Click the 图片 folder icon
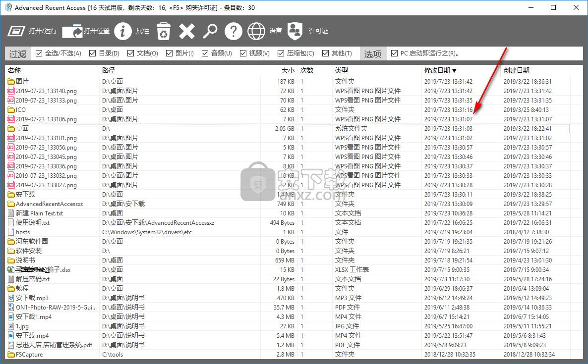This screenshot has width=588, height=364. [11, 81]
